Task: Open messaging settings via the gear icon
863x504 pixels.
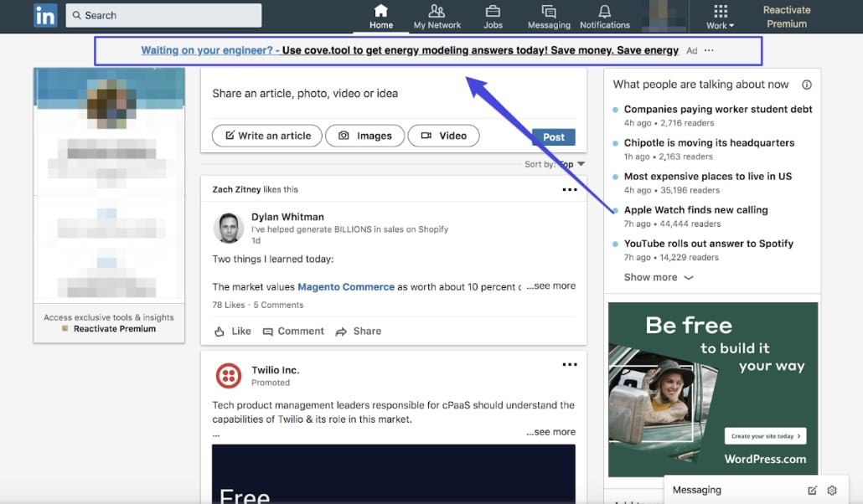Action: (831, 490)
